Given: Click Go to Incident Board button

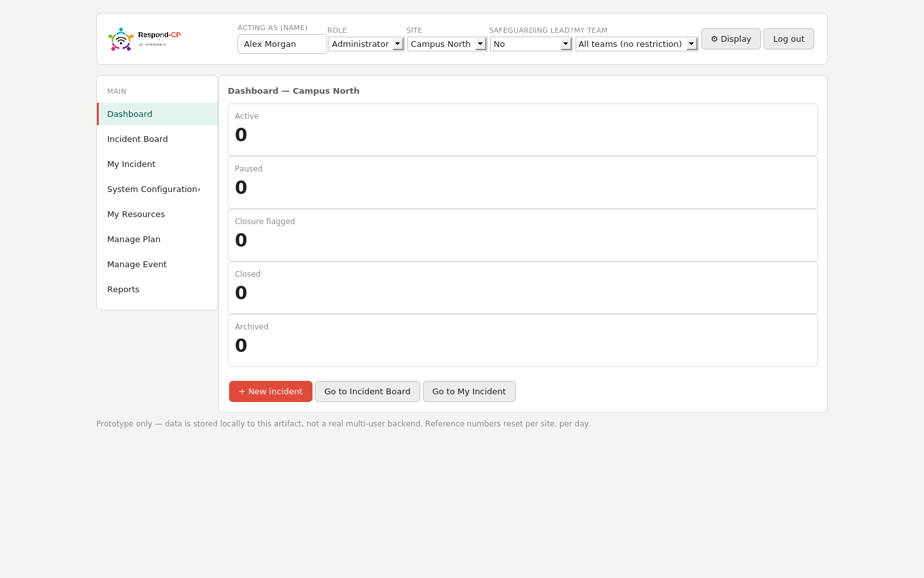Looking at the screenshot, I should pyautogui.click(x=368, y=391).
